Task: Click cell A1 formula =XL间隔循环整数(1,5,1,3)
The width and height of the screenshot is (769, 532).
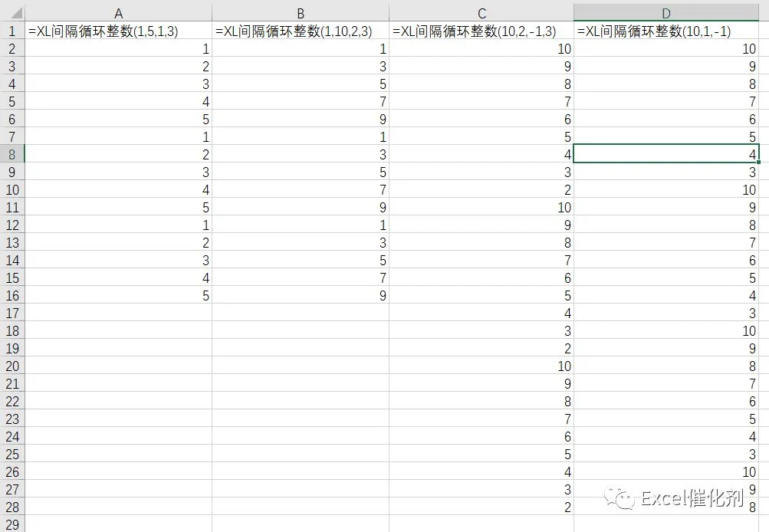Action: coord(118,31)
